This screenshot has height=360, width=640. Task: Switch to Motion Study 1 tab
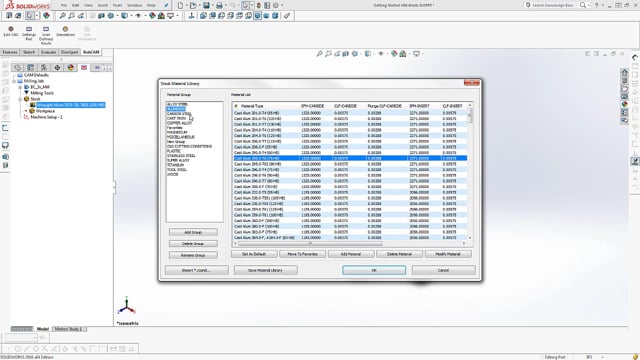tap(68, 329)
